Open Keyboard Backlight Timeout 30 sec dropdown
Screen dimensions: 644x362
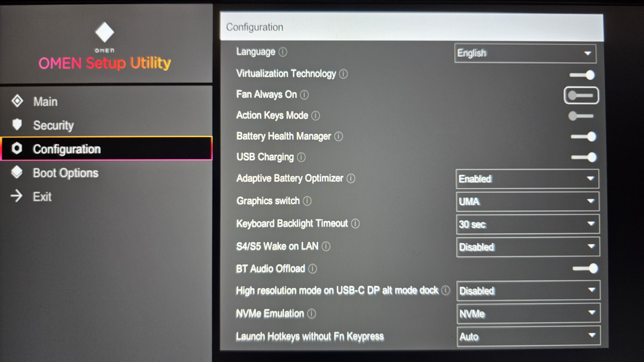click(x=527, y=224)
